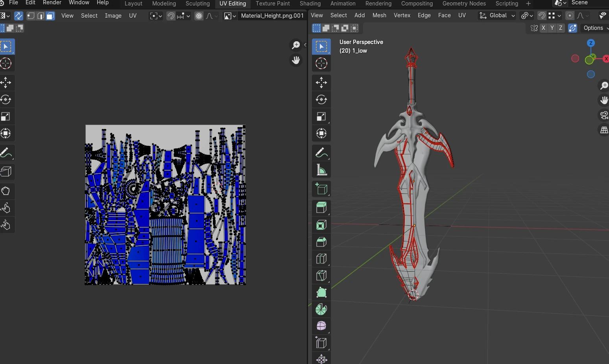The height and width of the screenshot is (364, 609).
Task: Pick the Rip Region tool in UV editor
Action: click(x=6, y=171)
